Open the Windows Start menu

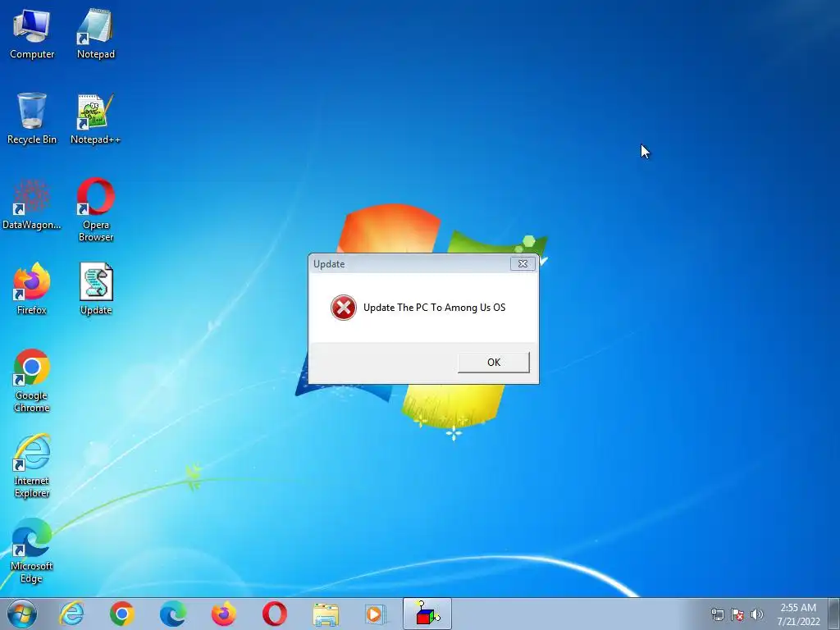[21, 614]
